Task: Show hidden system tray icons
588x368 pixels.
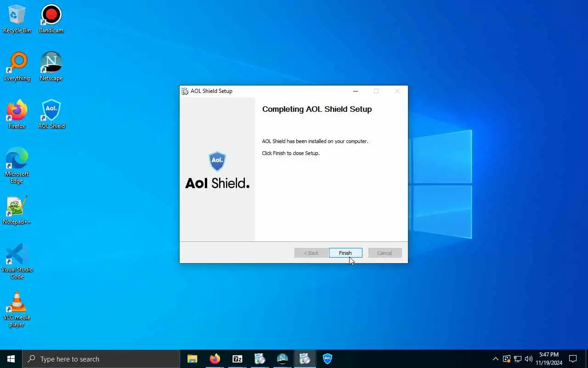Action: pos(495,359)
